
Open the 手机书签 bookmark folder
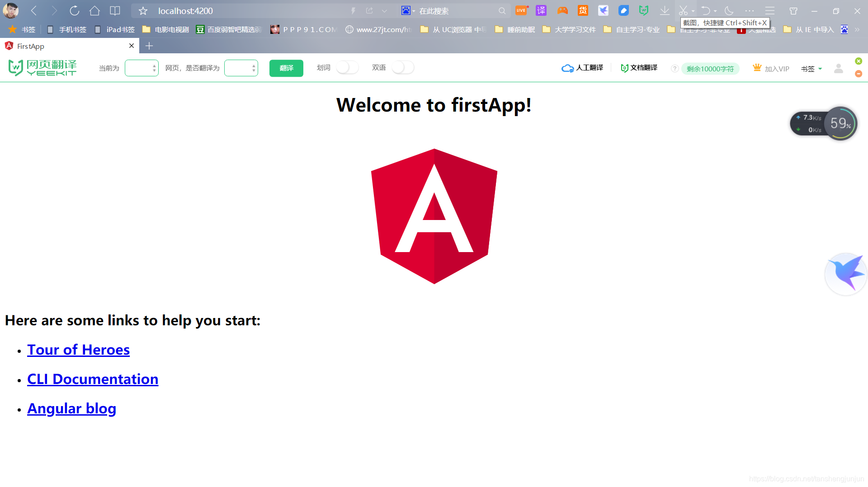[66, 29]
